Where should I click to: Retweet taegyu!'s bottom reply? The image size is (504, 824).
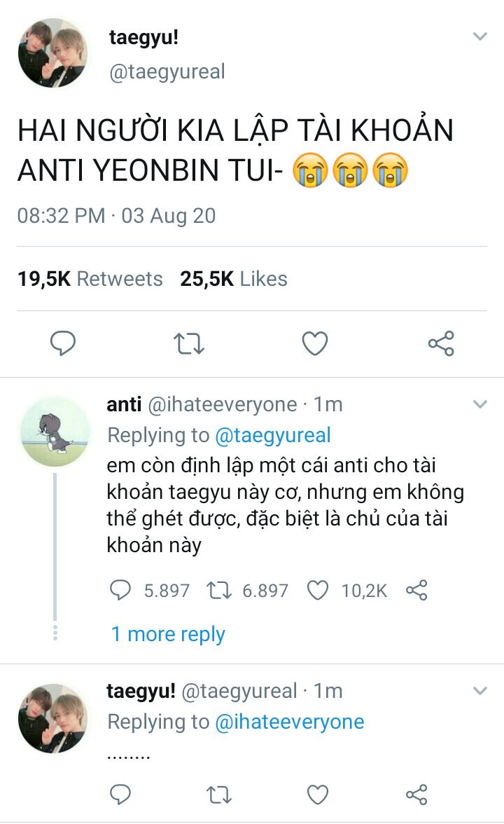coord(220,795)
